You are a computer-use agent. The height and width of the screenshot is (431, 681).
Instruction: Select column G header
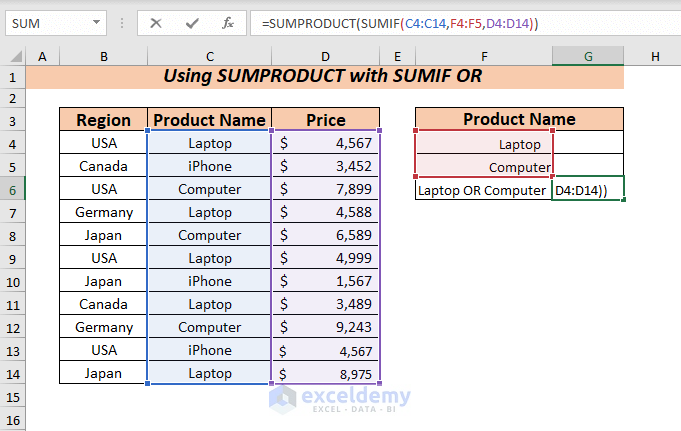point(588,57)
